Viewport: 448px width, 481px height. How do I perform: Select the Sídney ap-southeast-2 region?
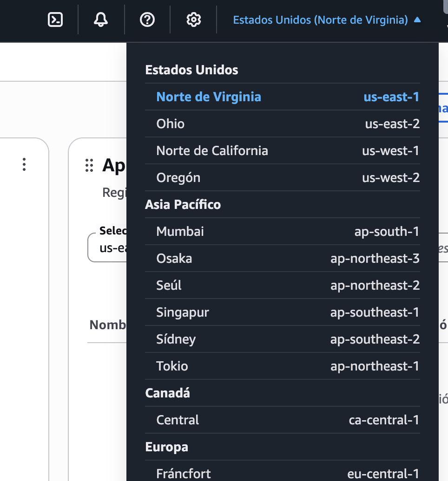click(x=282, y=339)
